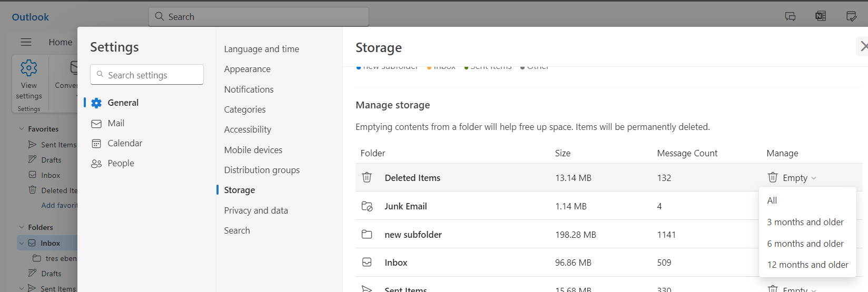This screenshot has width=868, height=292.
Task: Click the hamburger menu icon
Action: point(26,42)
